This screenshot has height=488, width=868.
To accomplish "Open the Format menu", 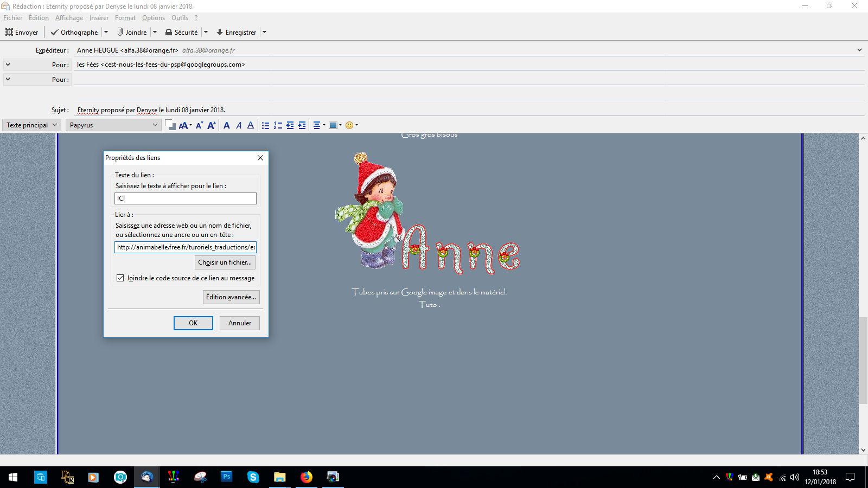I will [x=125, y=18].
